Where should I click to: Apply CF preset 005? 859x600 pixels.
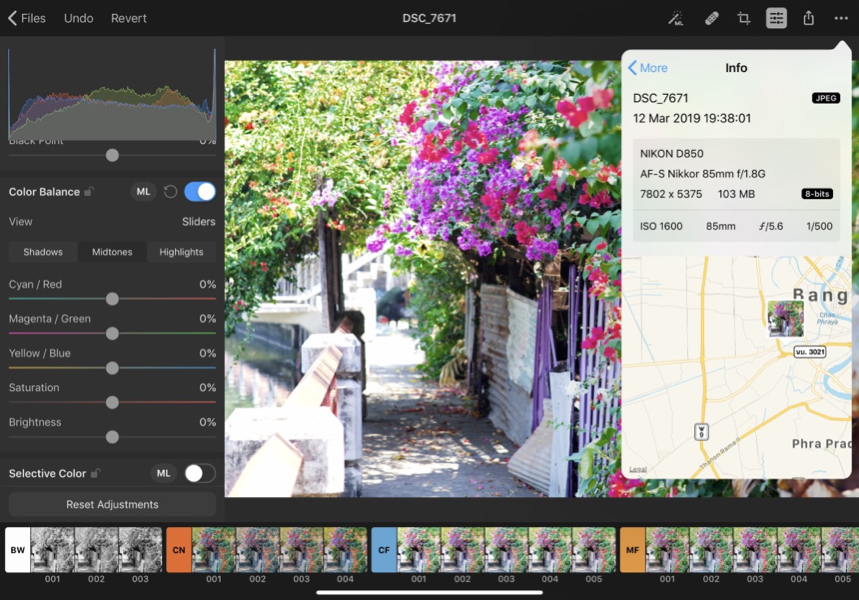click(594, 550)
